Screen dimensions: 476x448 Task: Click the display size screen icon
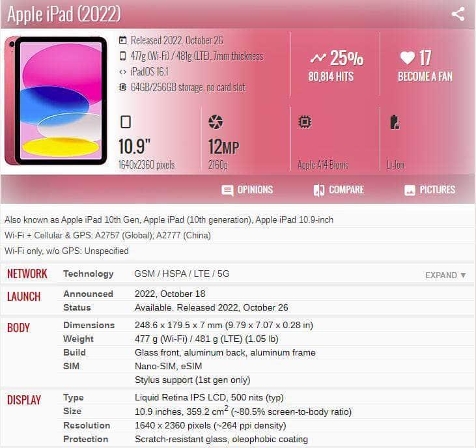tap(126, 122)
